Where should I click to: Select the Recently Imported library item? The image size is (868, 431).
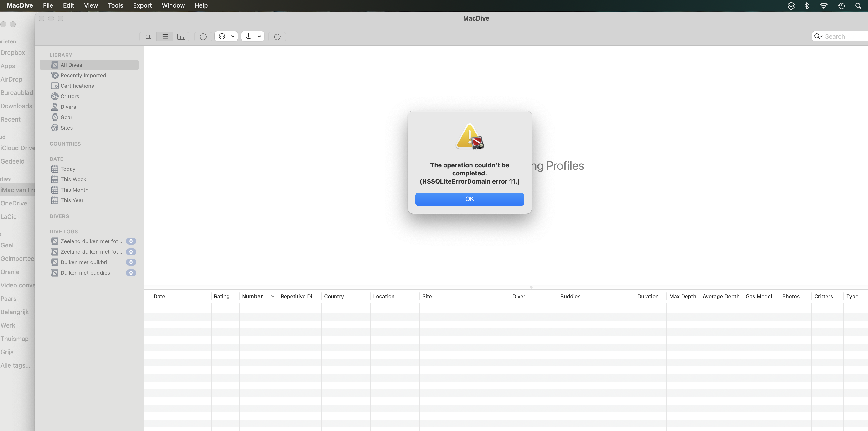pos(83,75)
